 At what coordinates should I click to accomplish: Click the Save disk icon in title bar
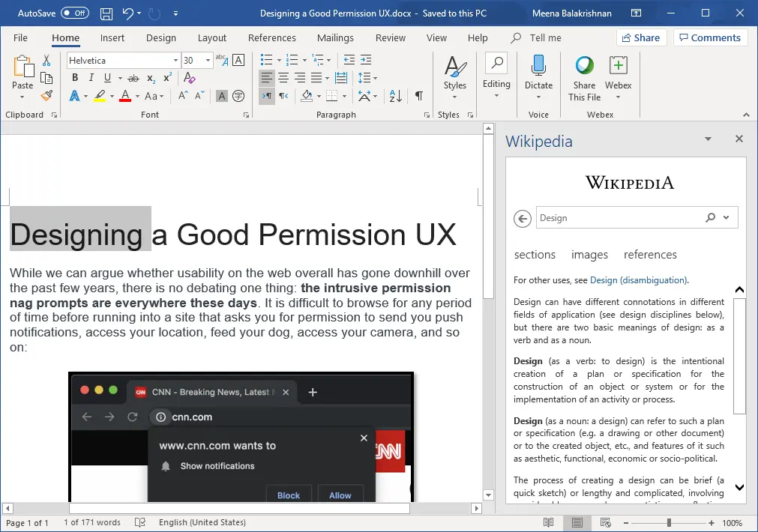[106, 13]
